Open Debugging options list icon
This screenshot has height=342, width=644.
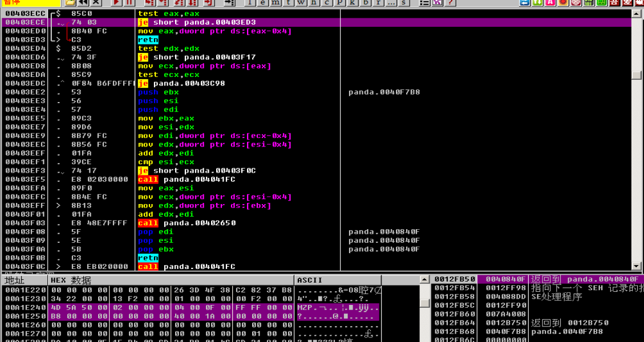click(x=424, y=2)
